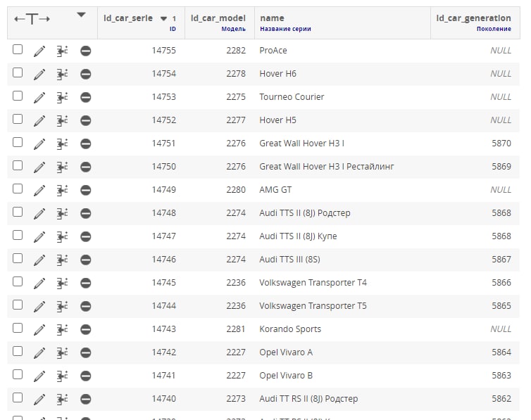This screenshot has width=531, height=420.
Task: Edit the ProAce row with pencil icon
Action: (39, 51)
